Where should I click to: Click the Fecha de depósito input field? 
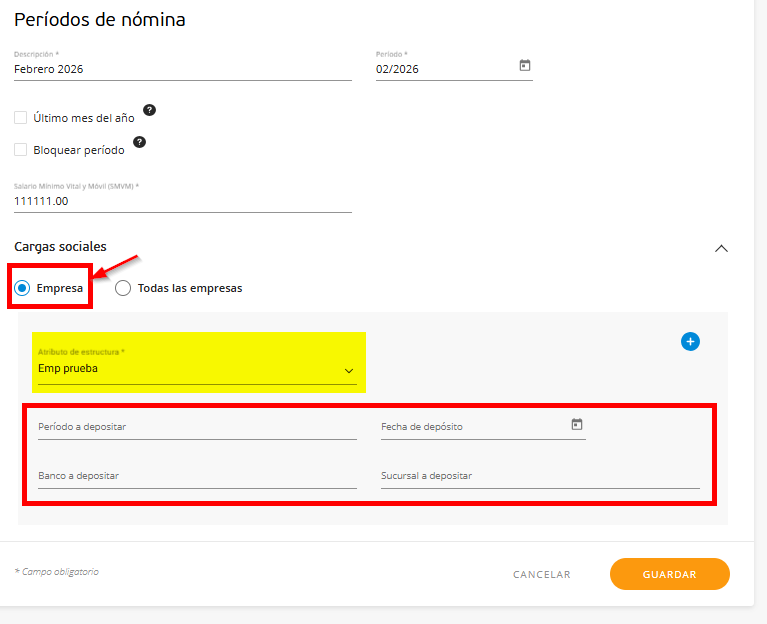pyautogui.click(x=470, y=428)
